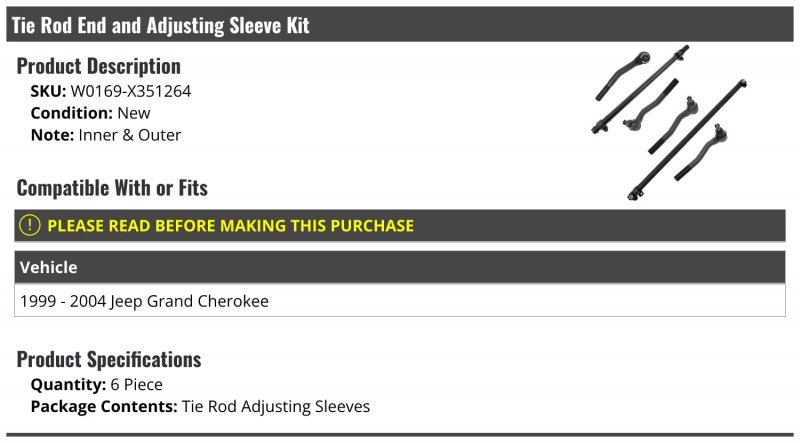
Task: Click the PLEASE READ BEFORE MAKING THIS PURCHASE banner
Action: tap(400, 225)
